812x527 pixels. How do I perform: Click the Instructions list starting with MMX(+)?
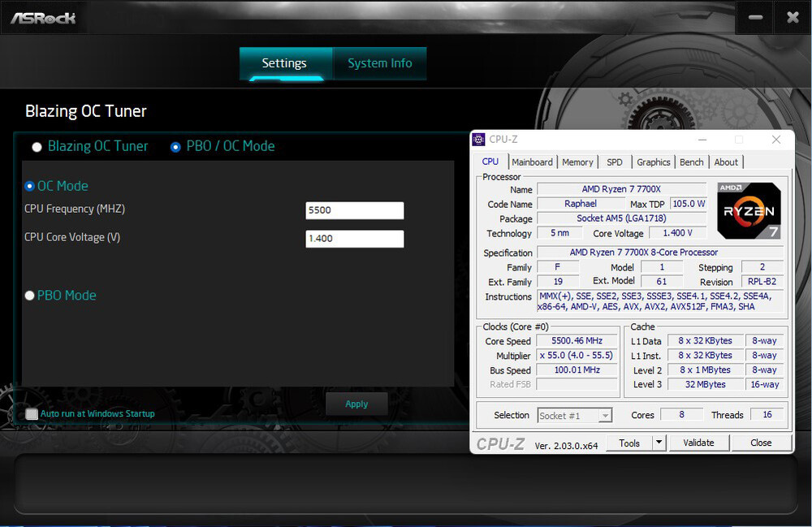coord(659,301)
